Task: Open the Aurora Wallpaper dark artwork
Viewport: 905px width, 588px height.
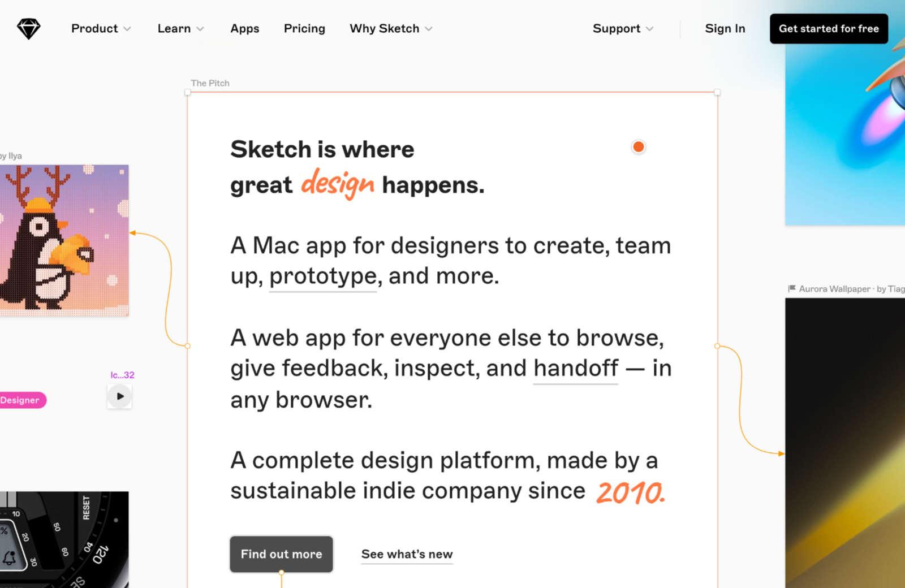Action: pos(845,443)
